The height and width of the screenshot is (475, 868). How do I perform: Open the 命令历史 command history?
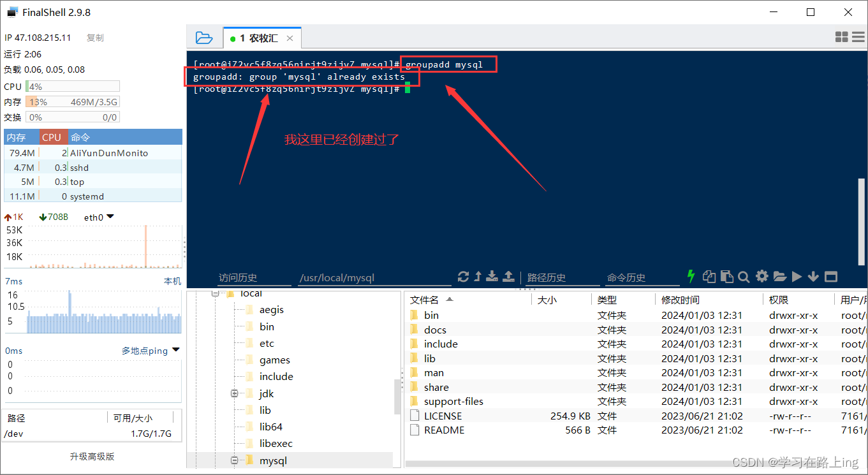coord(642,277)
